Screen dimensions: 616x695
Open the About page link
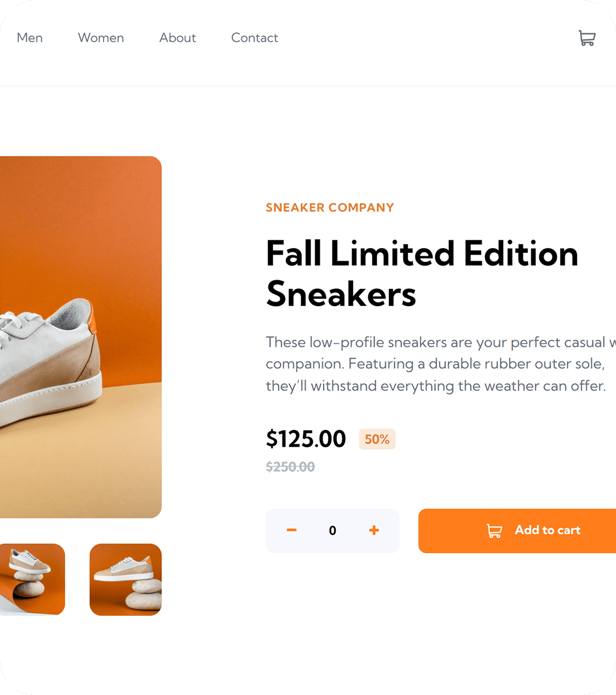pyautogui.click(x=177, y=38)
